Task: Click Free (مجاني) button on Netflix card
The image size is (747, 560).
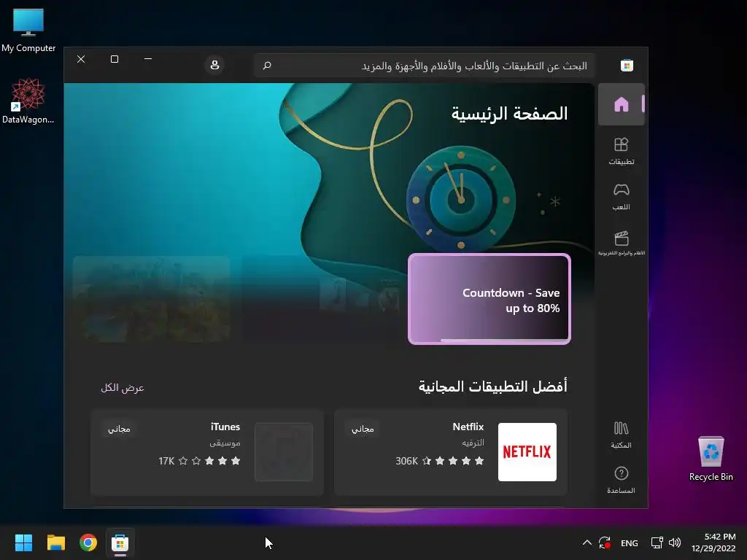Action: pyautogui.click(x=363, y=429)
